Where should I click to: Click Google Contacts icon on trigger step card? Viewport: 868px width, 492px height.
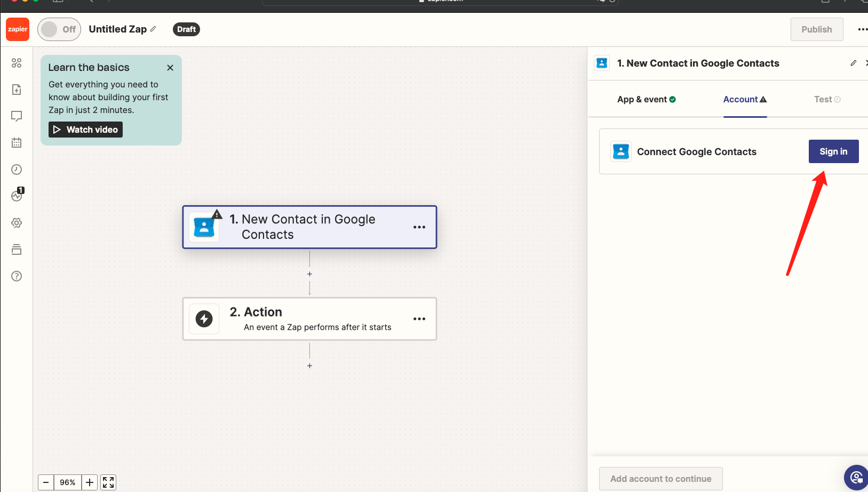tap(204, 227)
